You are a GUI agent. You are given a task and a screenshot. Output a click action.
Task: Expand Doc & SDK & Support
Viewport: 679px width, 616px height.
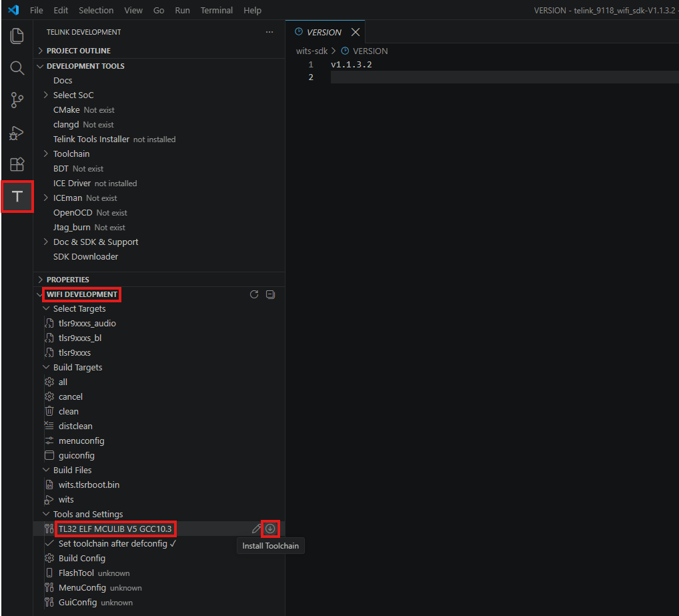46,242
